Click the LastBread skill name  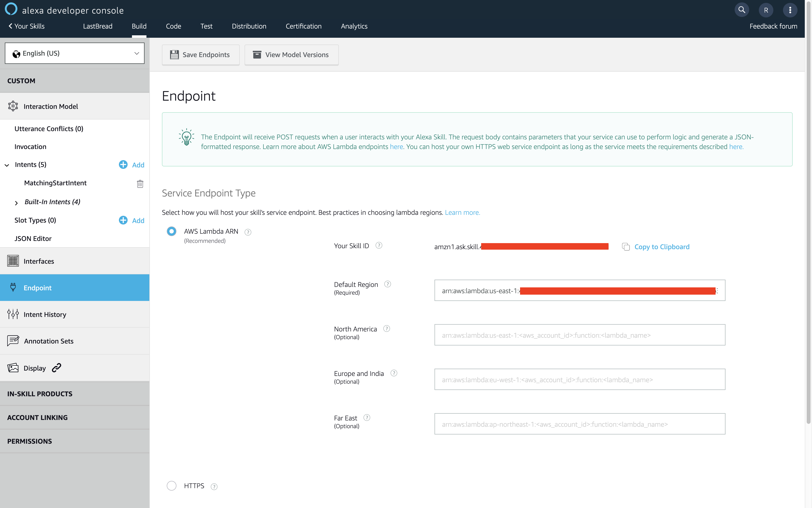tap(98, 26)
